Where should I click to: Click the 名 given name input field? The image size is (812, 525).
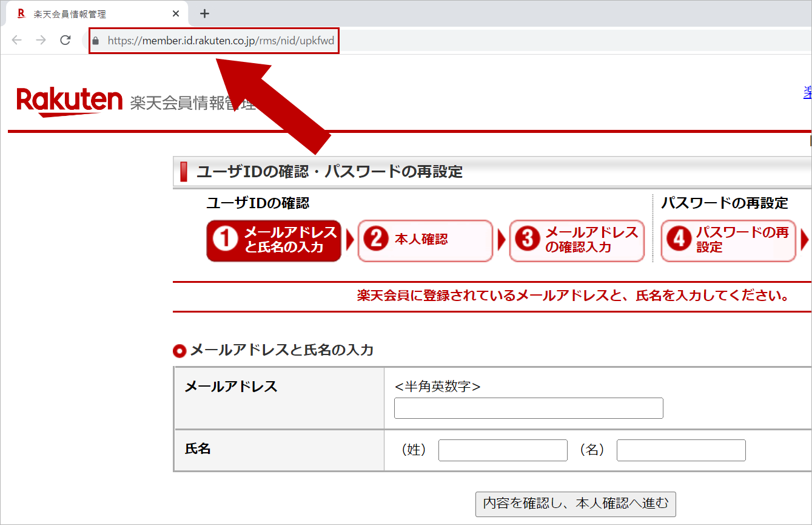680,450
